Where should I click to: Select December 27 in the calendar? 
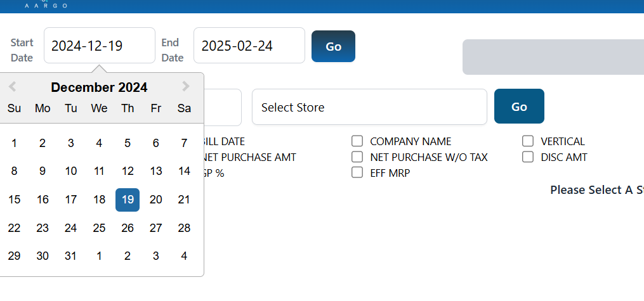155,228
